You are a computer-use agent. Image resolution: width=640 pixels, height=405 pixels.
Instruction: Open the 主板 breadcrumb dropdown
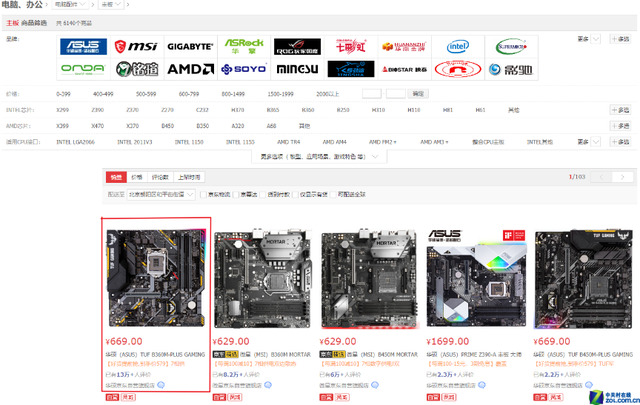tap(111, 4)
